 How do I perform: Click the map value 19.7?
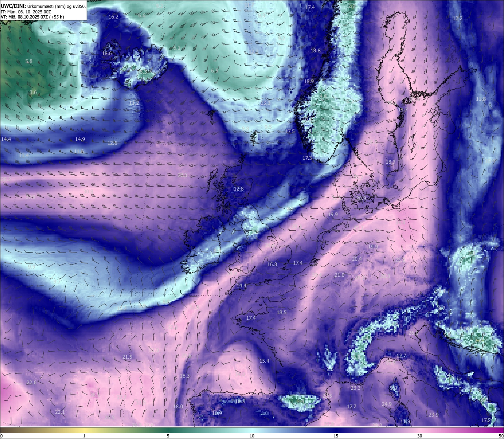click(402, 110)
